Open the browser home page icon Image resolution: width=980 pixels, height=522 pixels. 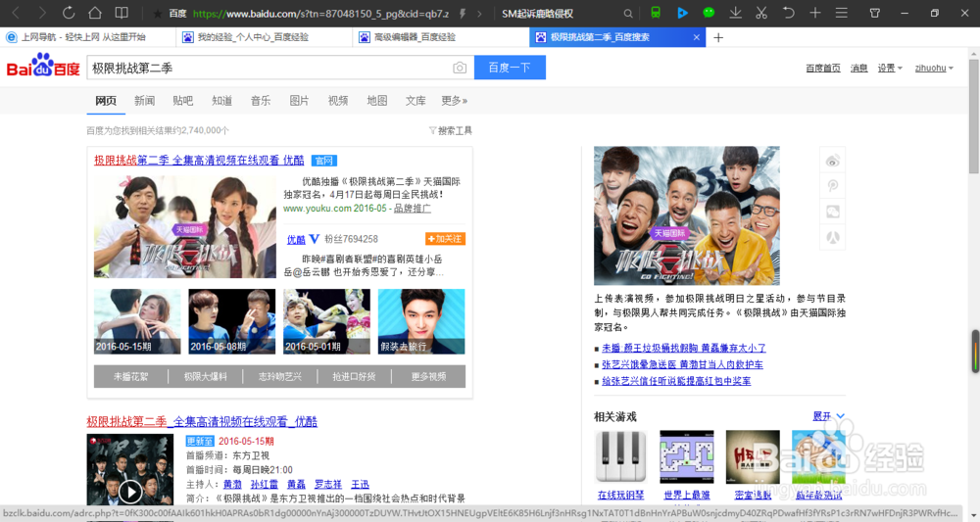coord(94,13)
